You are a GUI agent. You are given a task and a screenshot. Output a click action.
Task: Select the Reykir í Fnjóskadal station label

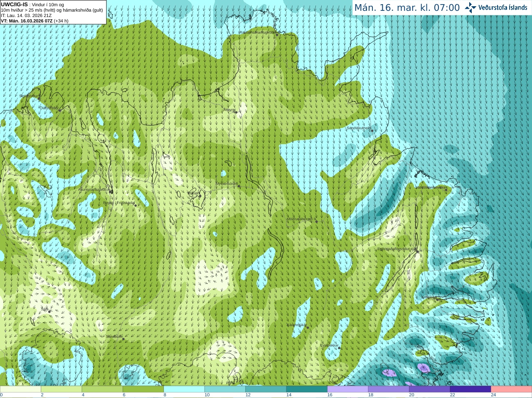pos(119,203)
